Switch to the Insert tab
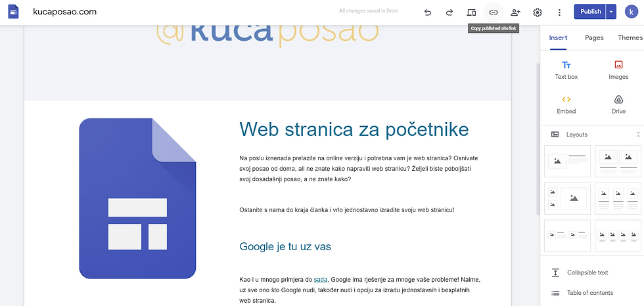The image size is (644, 306). coord(558,37)
